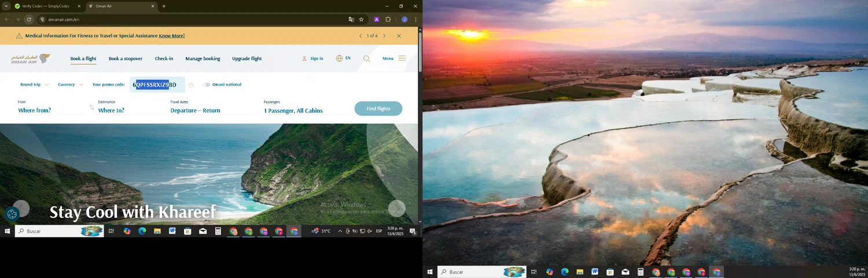
Task: Click the ESP language indicator
Action: pos(379,231)
